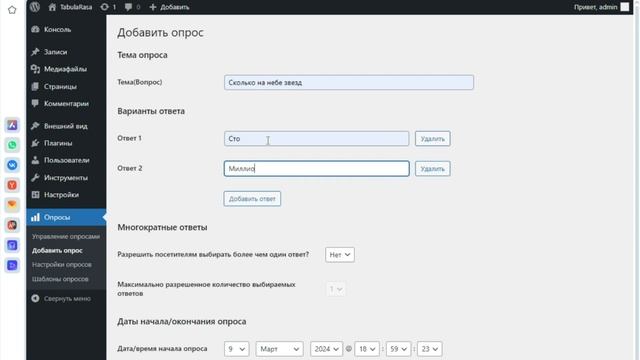Open Настройки опросов submenu
This screenshot has width=640, height=360.
pyautogui.click(x=62, y=264)
